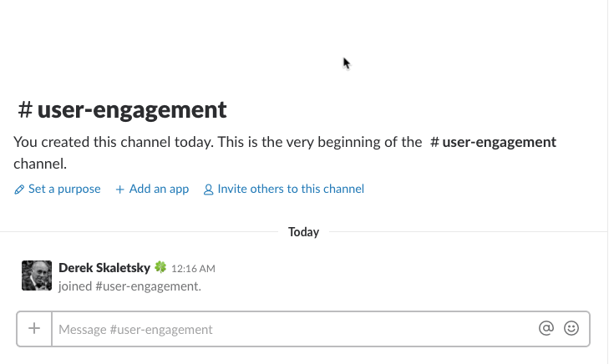The height and width of the screenshot is (364, 609).
Task: Open Derek Skaletsky's profile via his name
Action: [104, 268]
